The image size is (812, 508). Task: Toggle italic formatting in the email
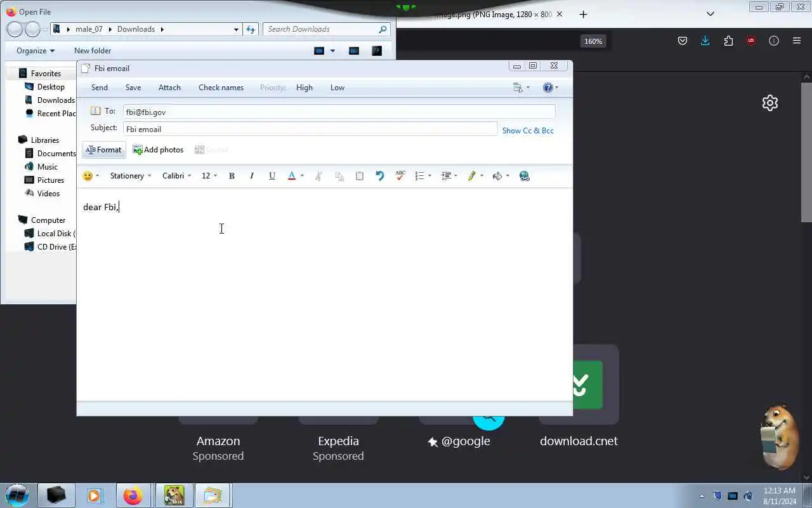[252, 176]
